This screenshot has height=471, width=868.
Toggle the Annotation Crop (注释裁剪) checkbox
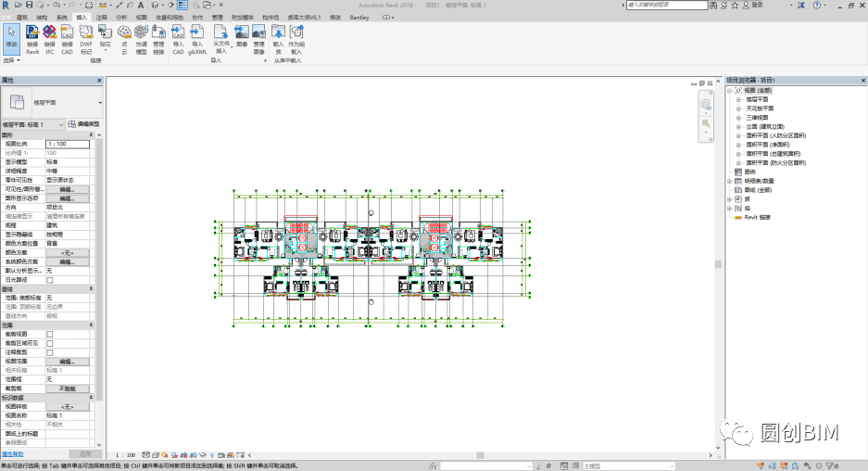click(x=50, y=352)
